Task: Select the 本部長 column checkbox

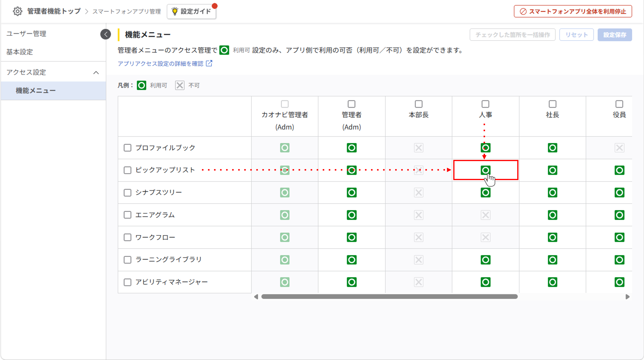Action: point(418,104)
